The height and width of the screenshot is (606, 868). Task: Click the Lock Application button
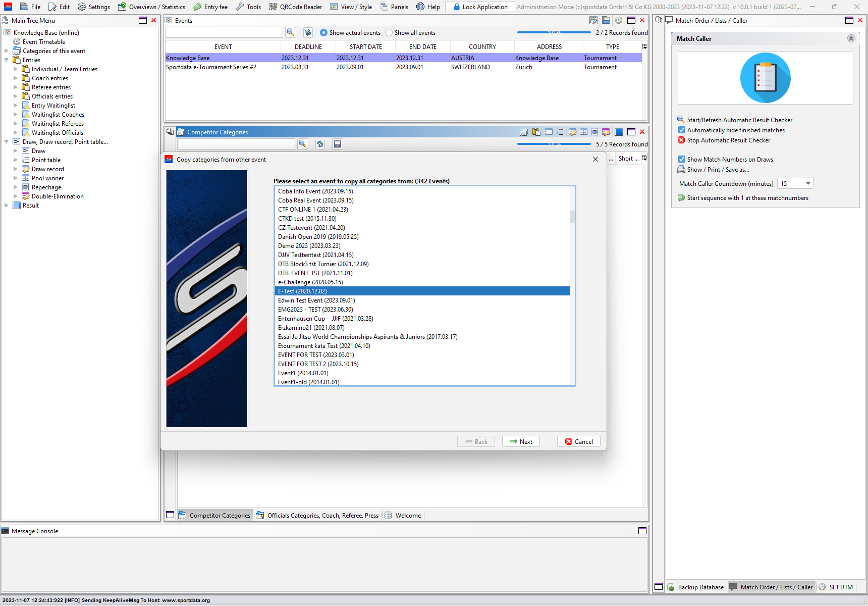pos(480,7)
